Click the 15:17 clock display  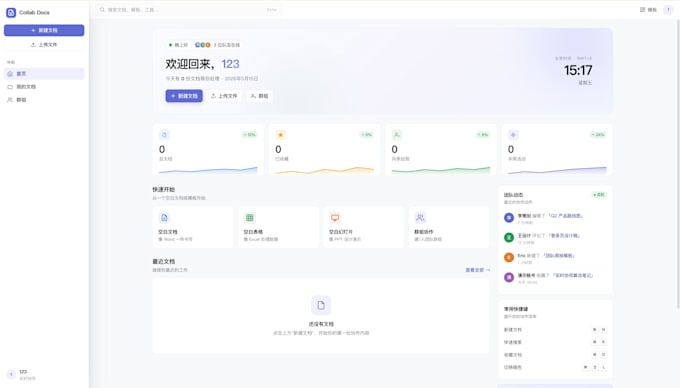578,70
